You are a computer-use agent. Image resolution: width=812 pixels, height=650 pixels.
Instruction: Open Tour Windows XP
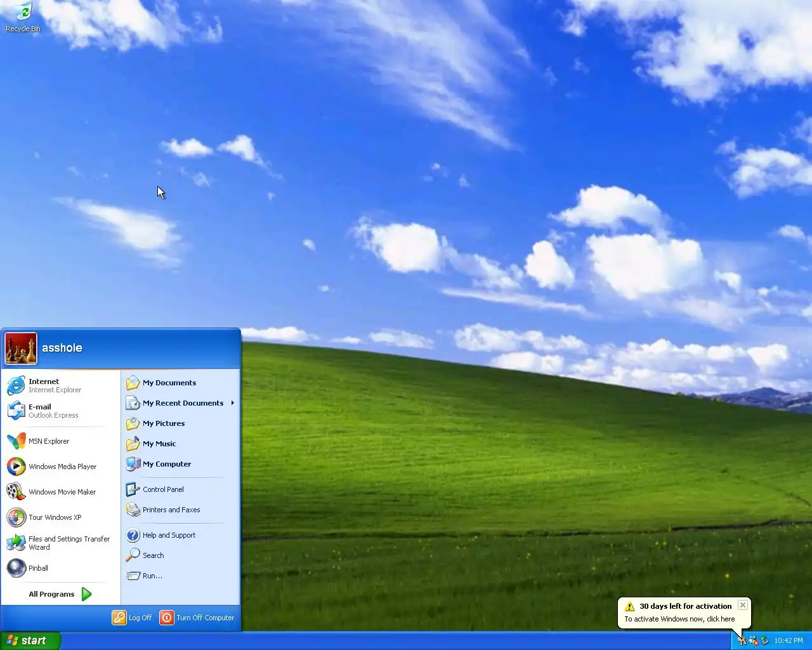(x=61, y=517)
